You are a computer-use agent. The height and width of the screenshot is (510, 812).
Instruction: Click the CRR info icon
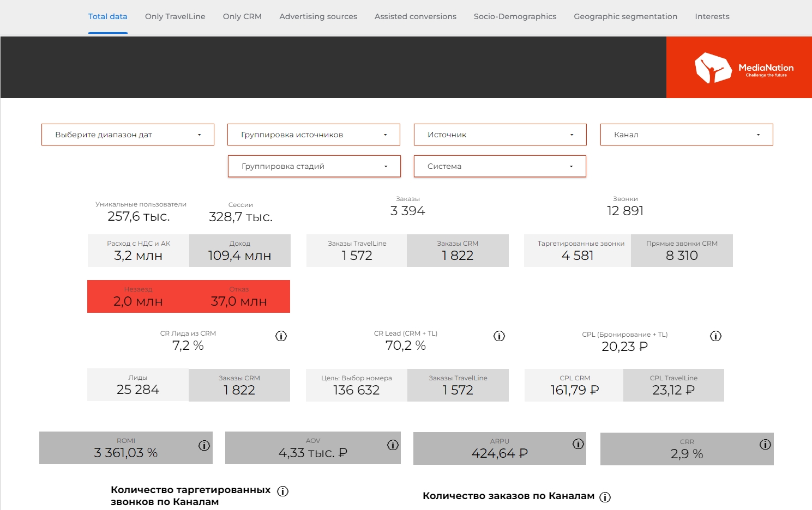click(x=765, y=445)
